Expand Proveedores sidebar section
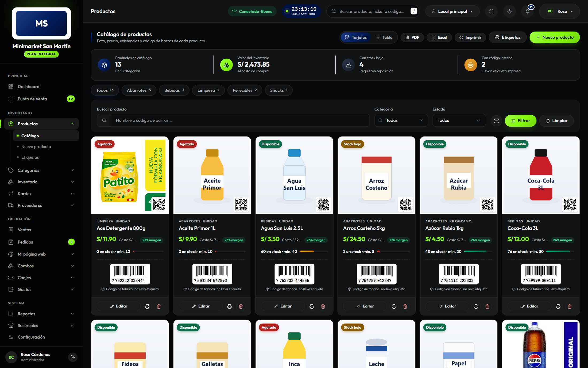 (41, 205)
